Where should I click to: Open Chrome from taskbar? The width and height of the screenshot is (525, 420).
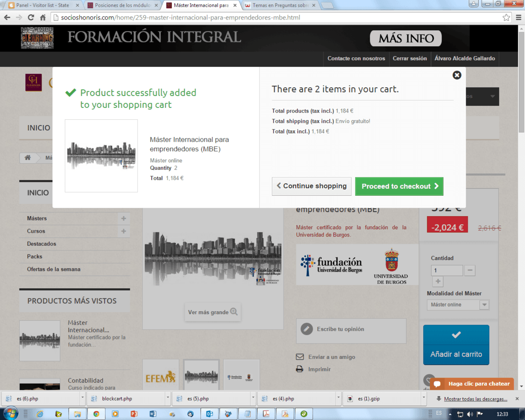[96, 414]
